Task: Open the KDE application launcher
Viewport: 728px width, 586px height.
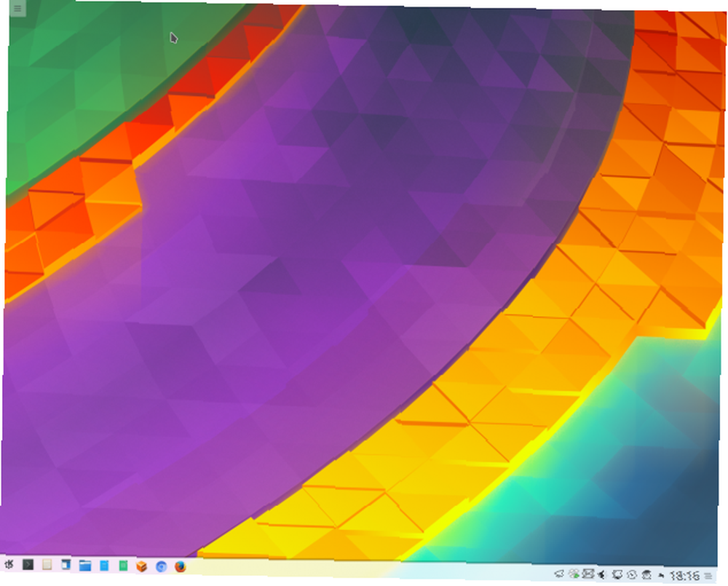Action: [x=9, y=564]
